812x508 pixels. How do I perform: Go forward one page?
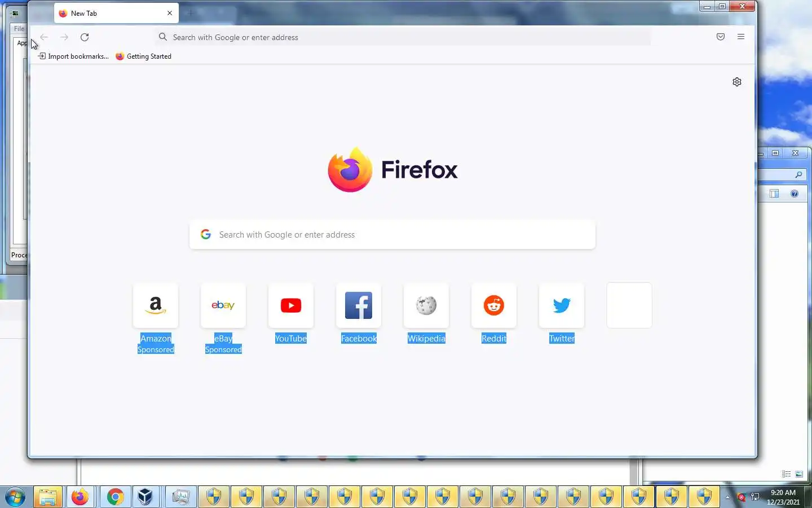pyautogui.click(x=64, y=37)
